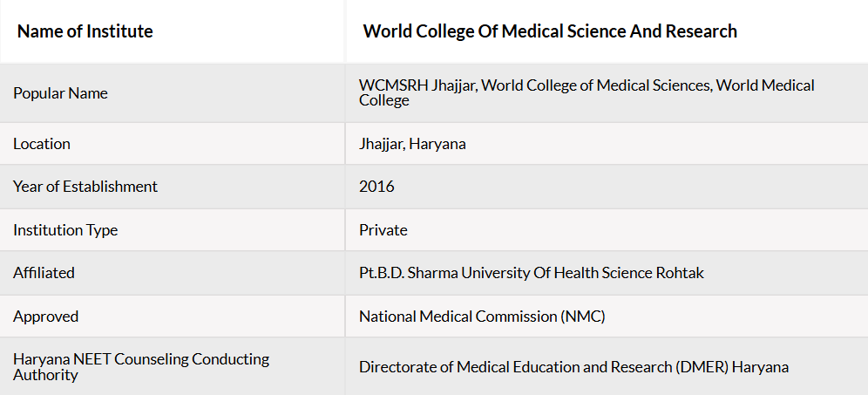Click the 'Approved' row label
Viewport: 868px width, 395px height.
46,317
